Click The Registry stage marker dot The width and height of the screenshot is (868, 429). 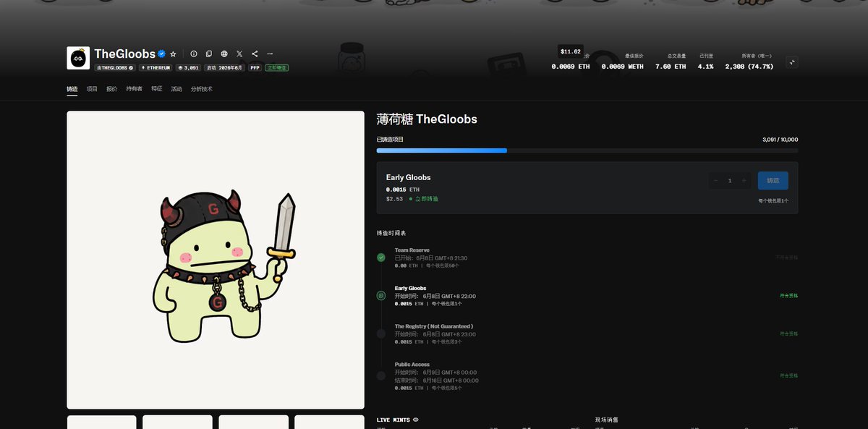381,334
